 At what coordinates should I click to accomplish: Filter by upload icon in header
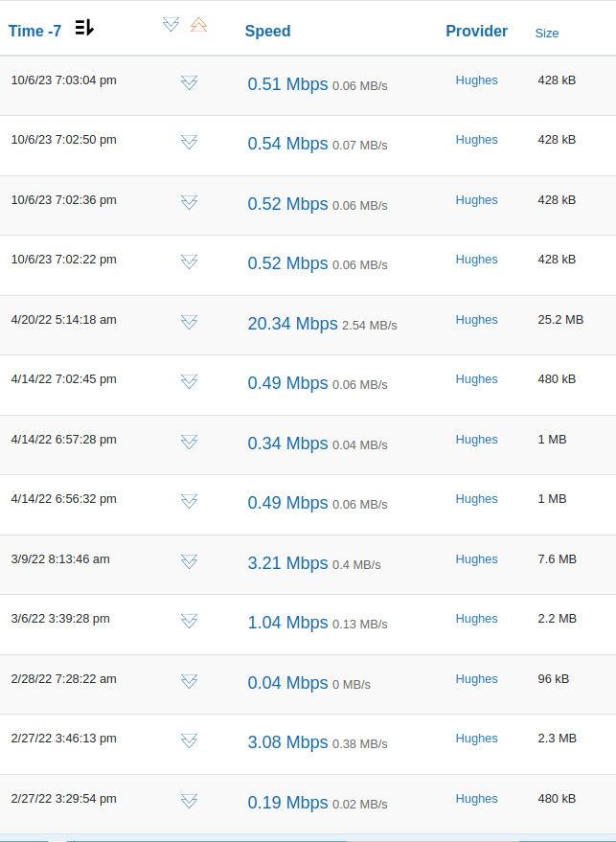pos(198,24)
